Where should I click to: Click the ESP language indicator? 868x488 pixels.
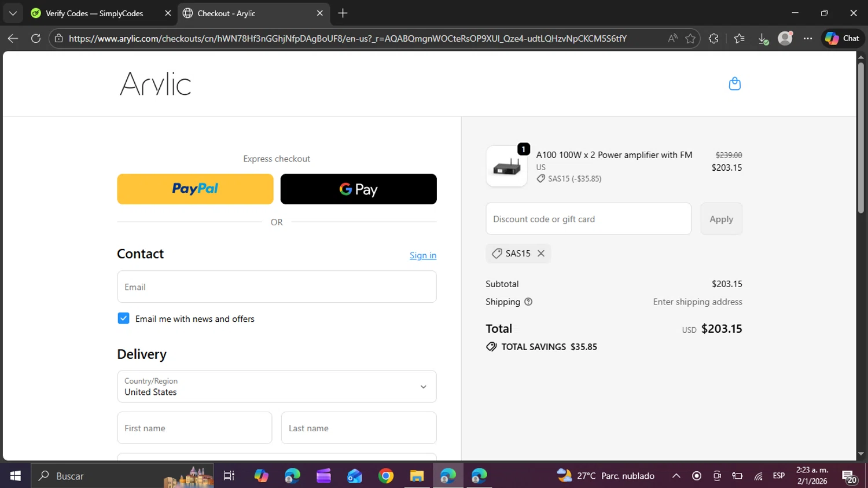pyautogui.click(x=779, y=476)
